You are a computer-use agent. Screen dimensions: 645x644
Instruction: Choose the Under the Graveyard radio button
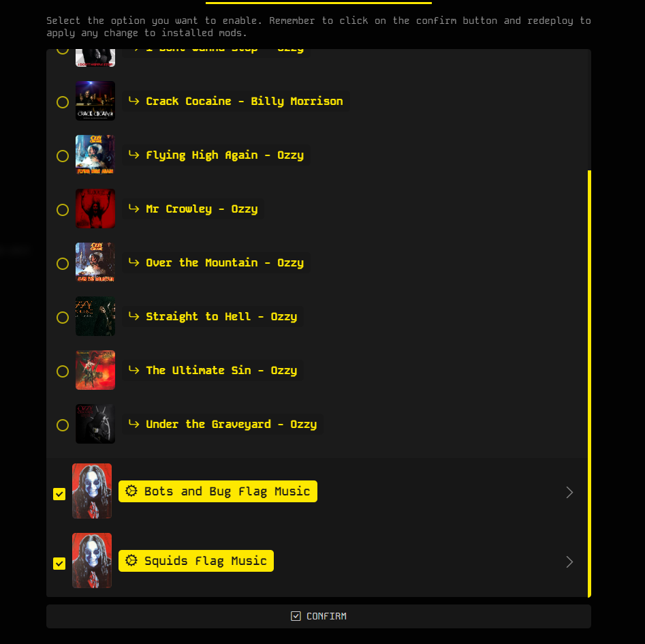[63, 425]
